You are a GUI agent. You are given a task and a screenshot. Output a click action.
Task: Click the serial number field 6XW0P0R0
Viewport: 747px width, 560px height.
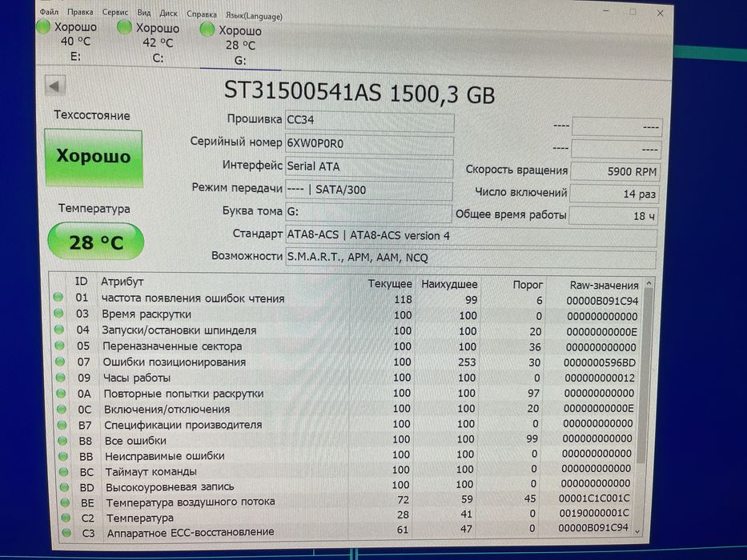coord(369,144)
